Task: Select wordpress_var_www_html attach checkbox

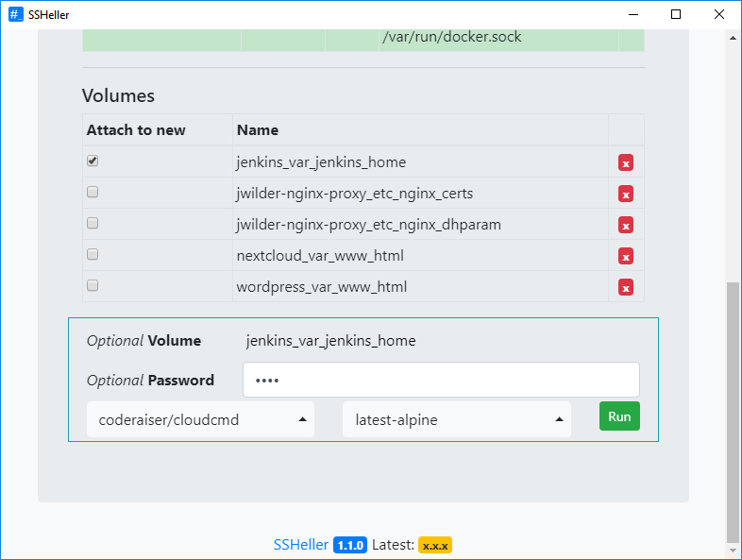Action: click(93, 285)
